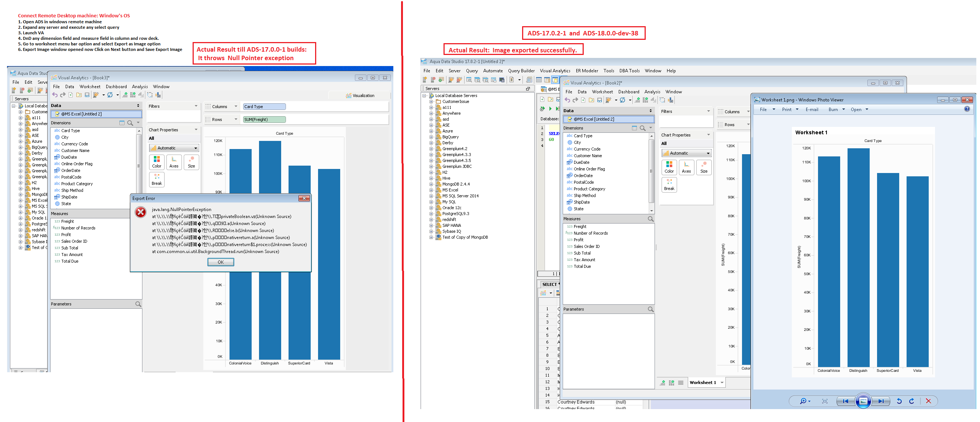Go to next picture in Photo Viewer
The image size is (980, 422).
tap(880, 401)
